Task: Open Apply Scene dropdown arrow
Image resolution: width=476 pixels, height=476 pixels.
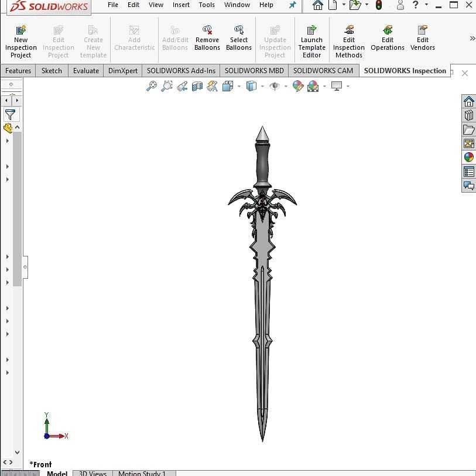Action: (x=324, y=87)
